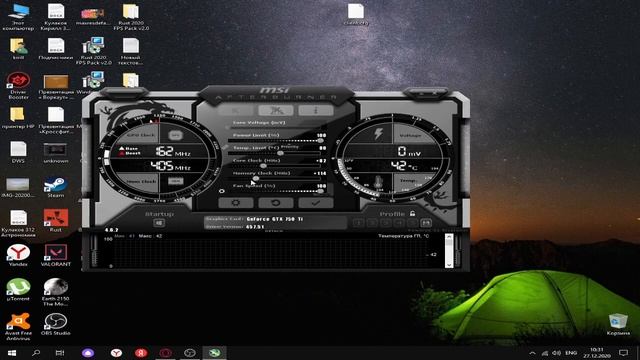The image size is (640, 360).
Task: Select the OBS Studio desktop shortcut
Action: (56, 324)
